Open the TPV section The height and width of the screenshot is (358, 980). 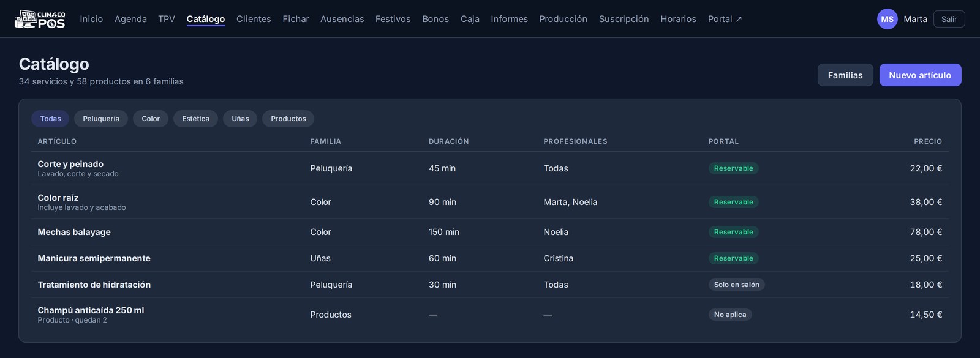pyautogui.click(x=167, y=19)
